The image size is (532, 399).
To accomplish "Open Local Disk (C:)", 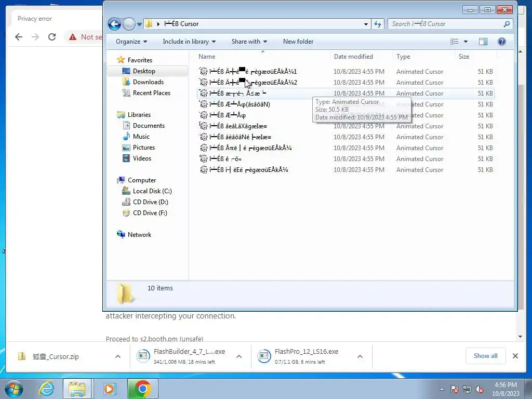I will click(152, 191).
